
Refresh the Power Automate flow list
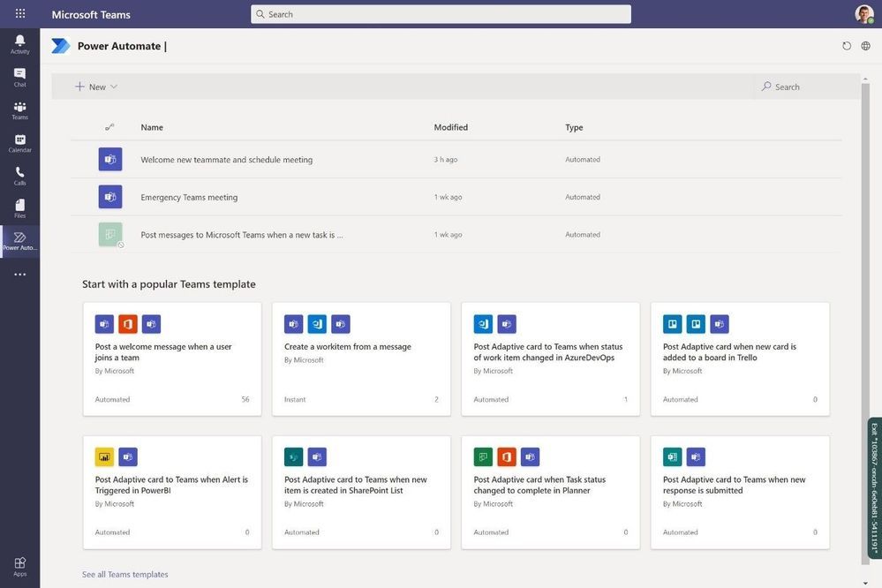[x=843, y=43]
